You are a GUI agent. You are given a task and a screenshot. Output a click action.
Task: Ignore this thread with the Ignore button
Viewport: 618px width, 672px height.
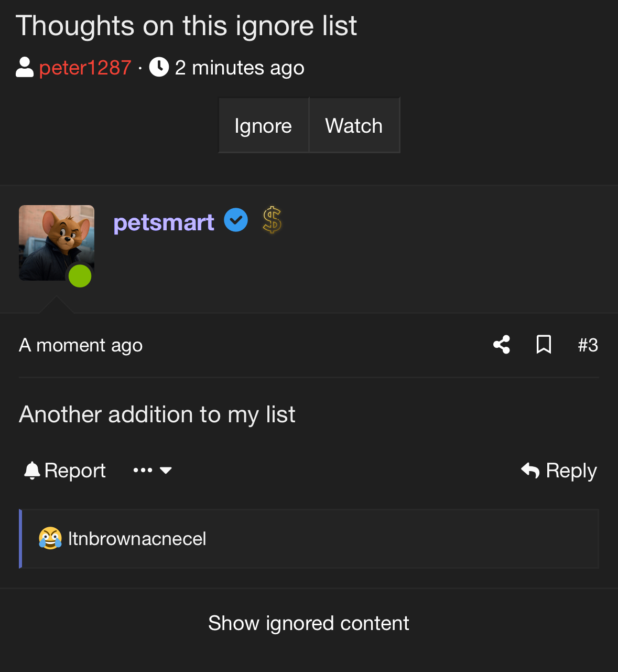(263, 125)
